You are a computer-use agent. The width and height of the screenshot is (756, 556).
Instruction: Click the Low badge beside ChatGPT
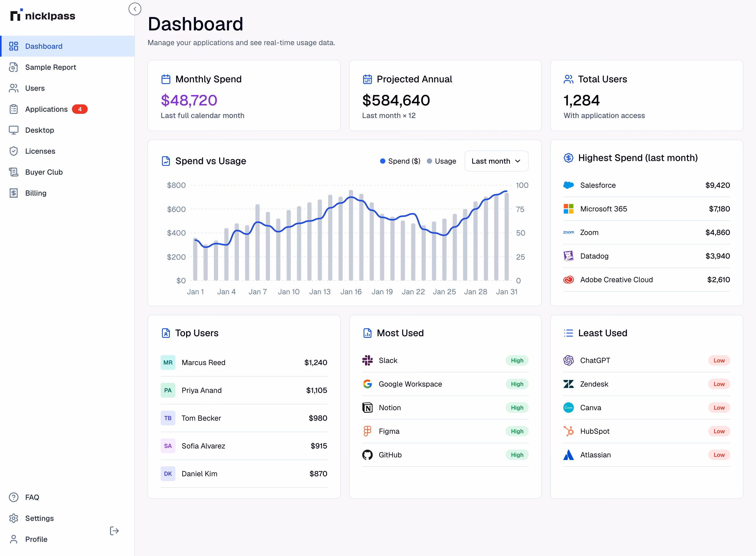719,360
